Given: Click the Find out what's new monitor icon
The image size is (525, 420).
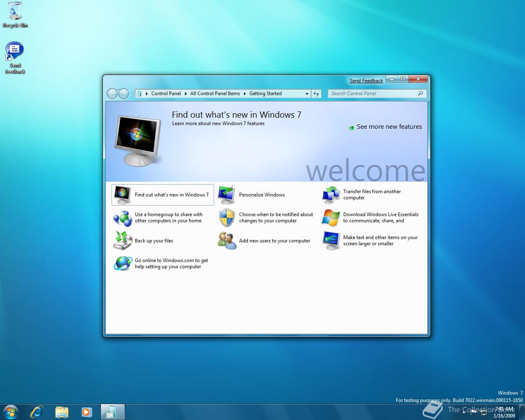Looking at the screenshot, I should click(122, 195).
